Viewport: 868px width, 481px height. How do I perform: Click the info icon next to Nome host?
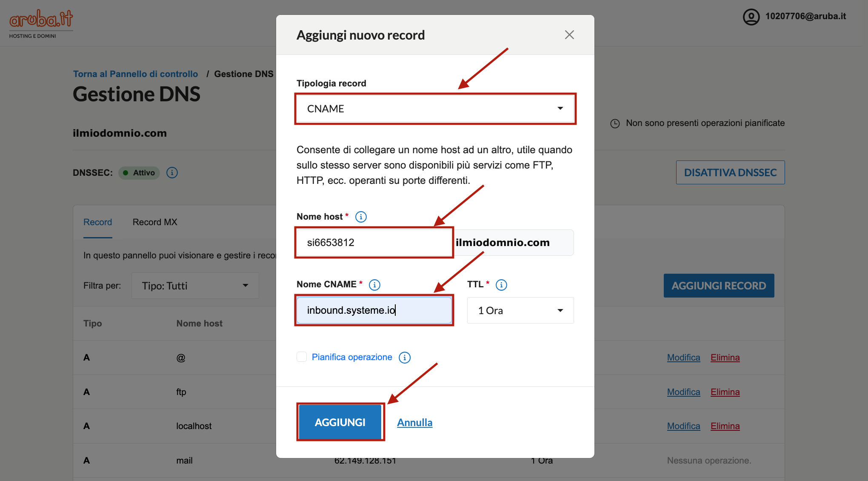(x=361, y=217)
